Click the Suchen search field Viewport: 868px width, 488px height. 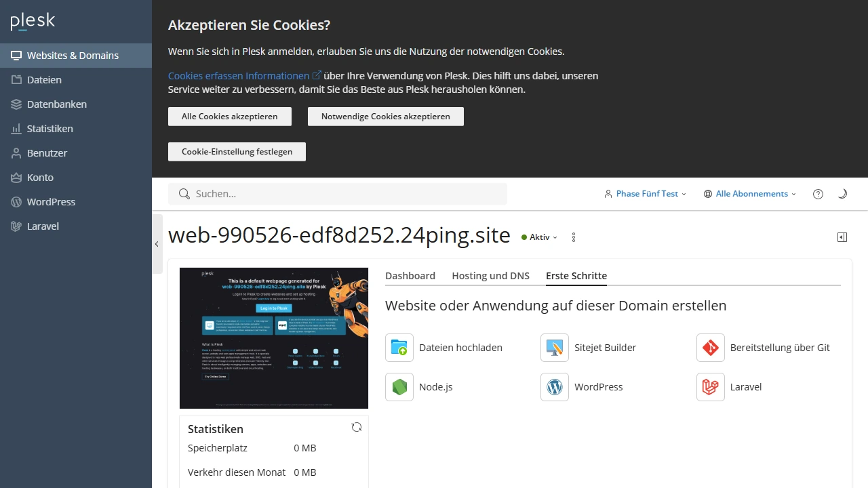(338, 194)
